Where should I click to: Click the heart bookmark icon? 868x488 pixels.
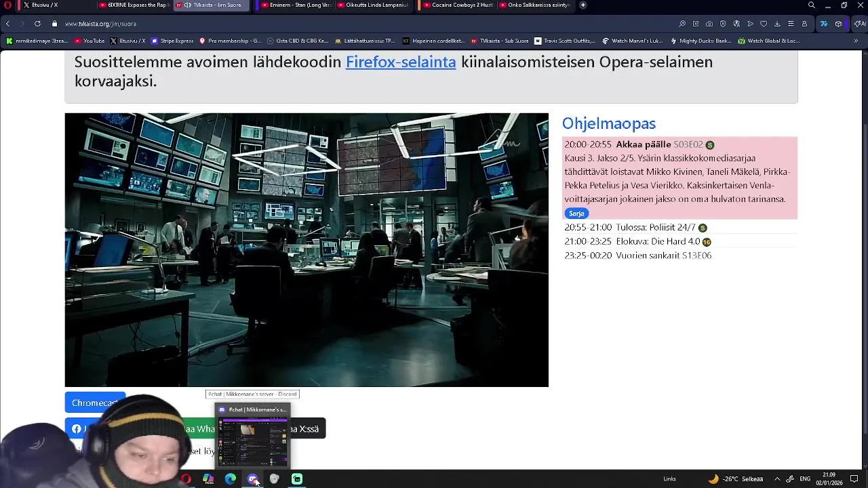(764, 24)
